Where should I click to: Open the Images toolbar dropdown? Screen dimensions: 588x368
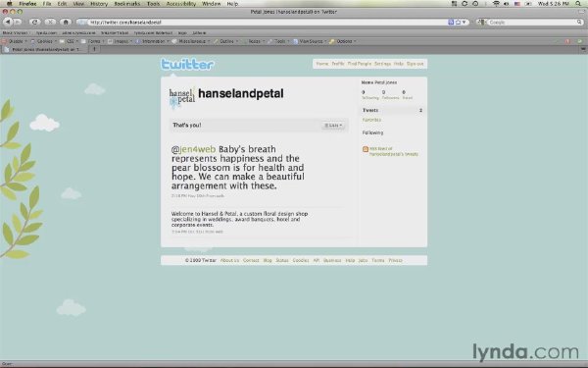point(121,41)
